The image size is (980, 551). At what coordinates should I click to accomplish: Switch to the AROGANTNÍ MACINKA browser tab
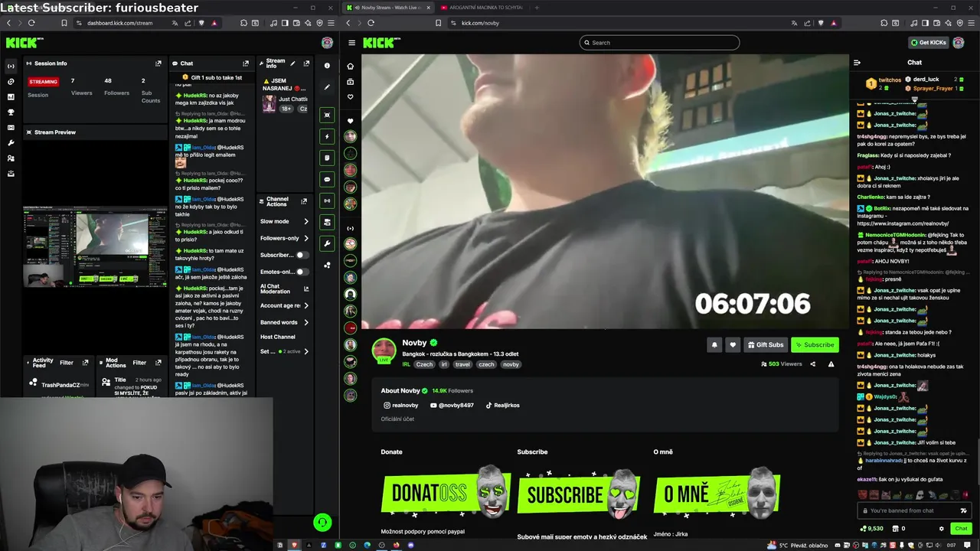[482, 8]
